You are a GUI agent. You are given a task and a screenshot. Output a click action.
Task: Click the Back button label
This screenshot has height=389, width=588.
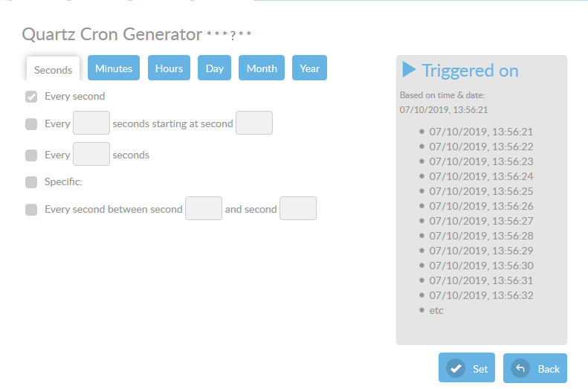pyautogui.click(x=549, y=369)
